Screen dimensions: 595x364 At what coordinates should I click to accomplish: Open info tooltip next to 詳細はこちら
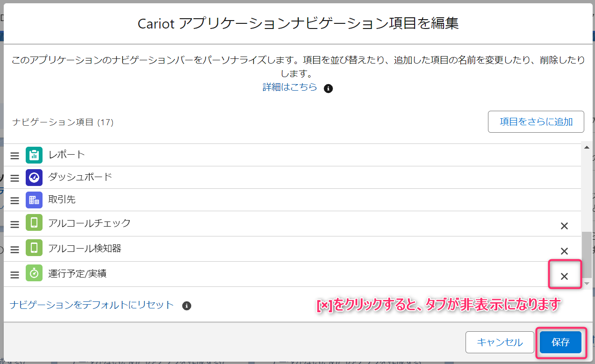[328, 88]
